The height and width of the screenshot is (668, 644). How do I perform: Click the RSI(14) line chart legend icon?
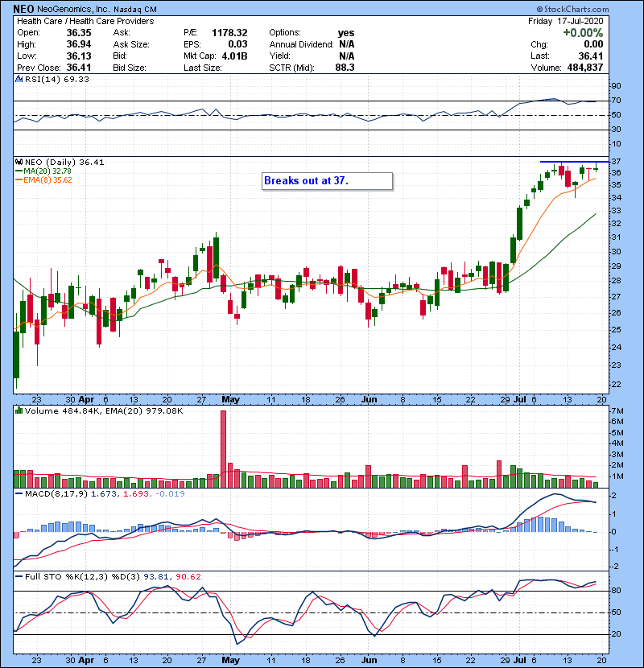(19, 79)
